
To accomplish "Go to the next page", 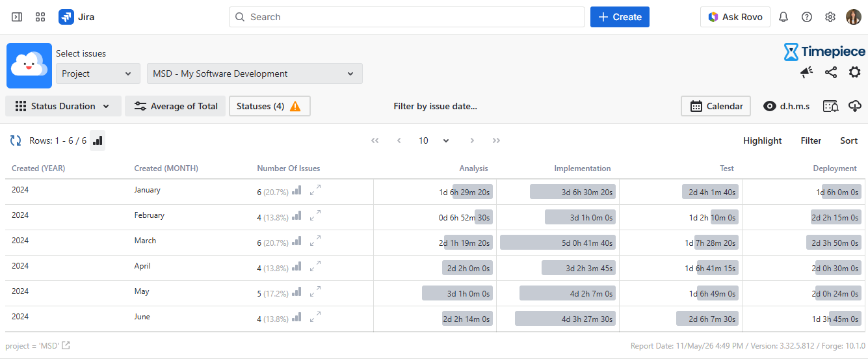I will pyautogui.click(x=472, y=140).
